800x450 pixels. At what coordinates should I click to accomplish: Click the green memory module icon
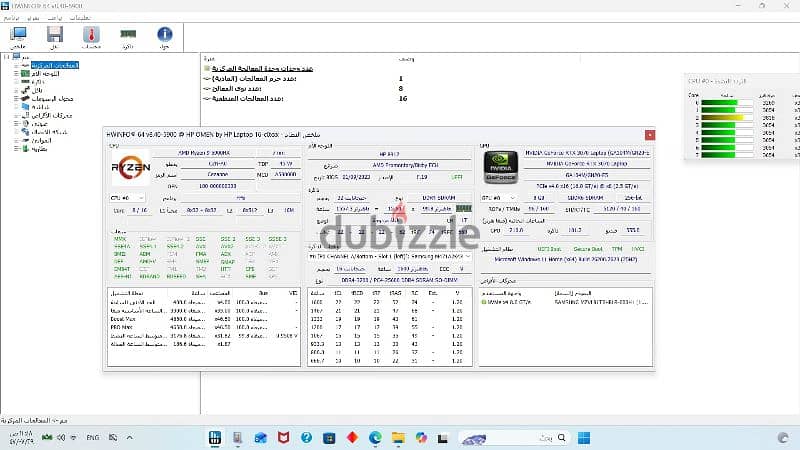pos(464,209)
